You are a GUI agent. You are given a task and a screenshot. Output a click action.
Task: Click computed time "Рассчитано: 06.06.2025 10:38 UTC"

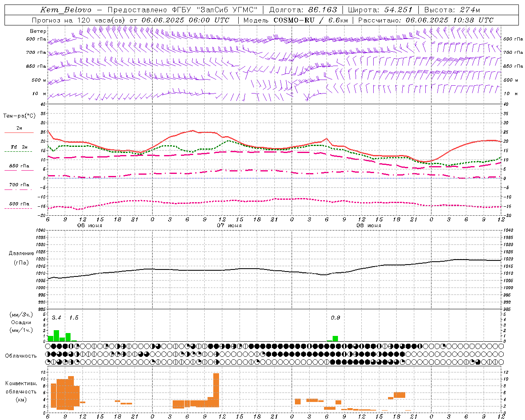click(x=426, y=20)
